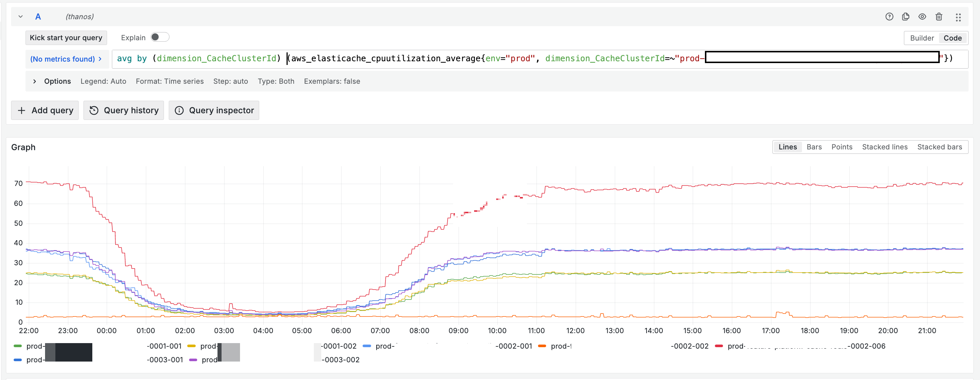Click purple legend swatch for -0003-002 series

coord(193,360)
